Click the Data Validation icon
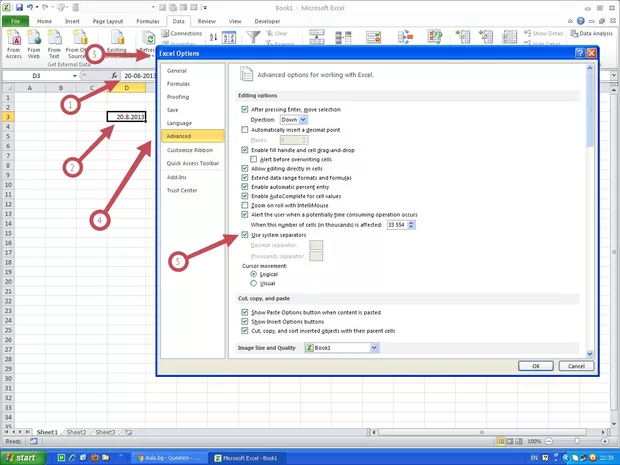 (373, 37)
